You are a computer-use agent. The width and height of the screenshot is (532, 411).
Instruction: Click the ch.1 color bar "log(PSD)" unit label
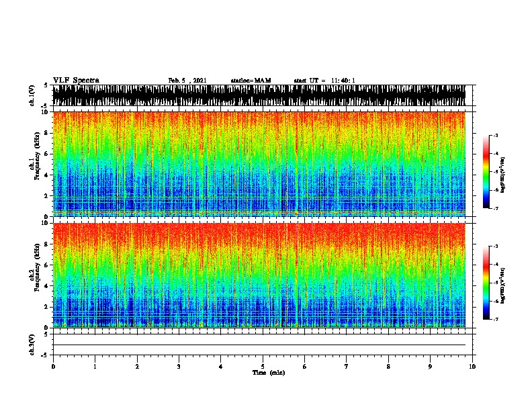(x=502, y=175)
